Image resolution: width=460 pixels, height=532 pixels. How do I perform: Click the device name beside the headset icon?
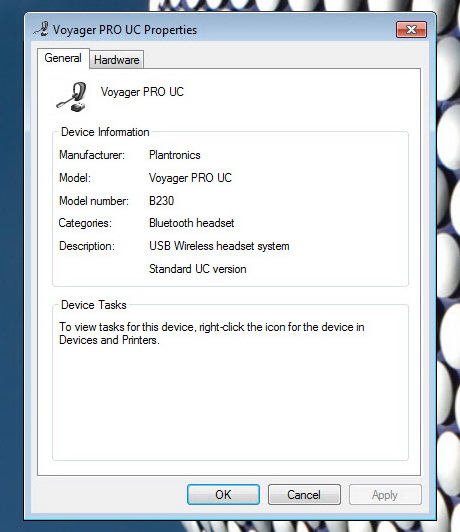142,92
